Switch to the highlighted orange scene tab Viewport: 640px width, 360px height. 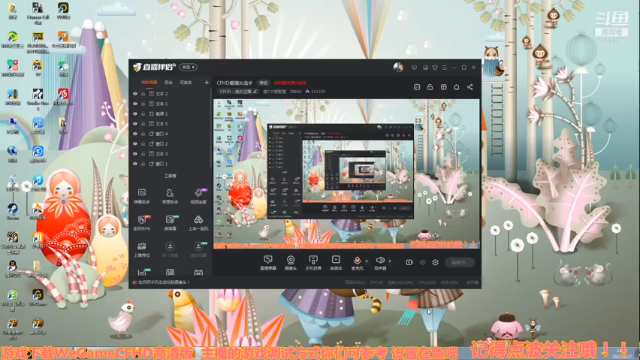click(149, 82)
